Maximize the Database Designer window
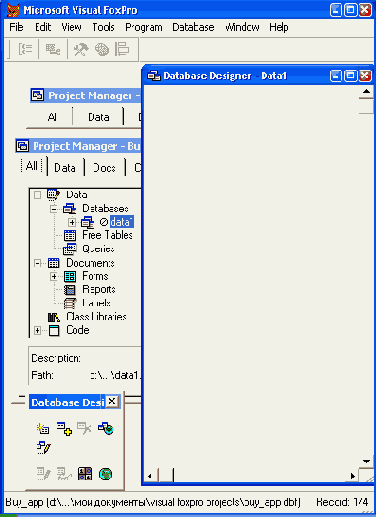376x517 pixels. click(x=350, y=76)
